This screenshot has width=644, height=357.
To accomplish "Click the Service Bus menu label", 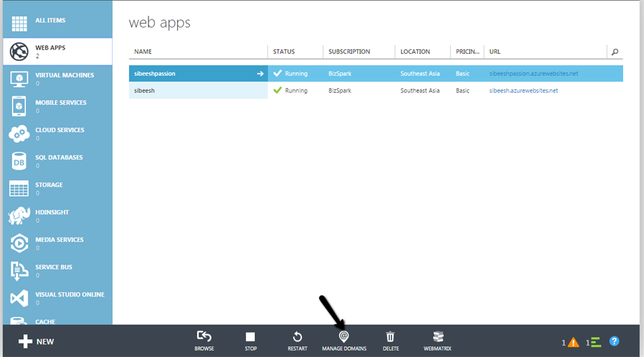I will (53, 267).
